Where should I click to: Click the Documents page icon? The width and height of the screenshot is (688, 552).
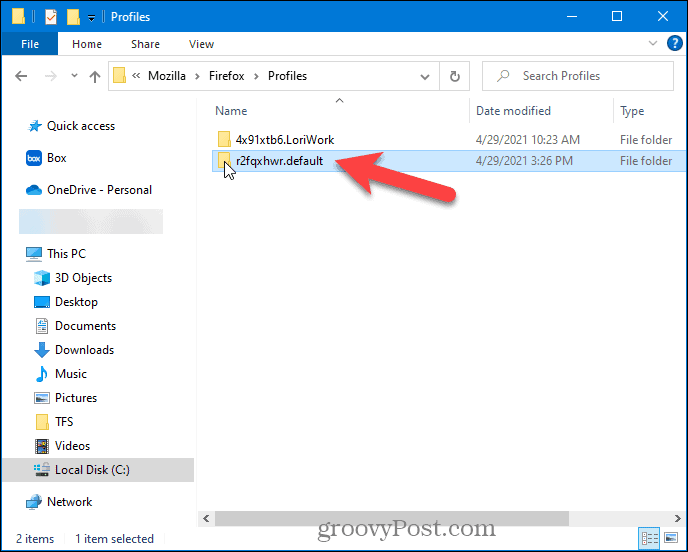click(42, 326)
